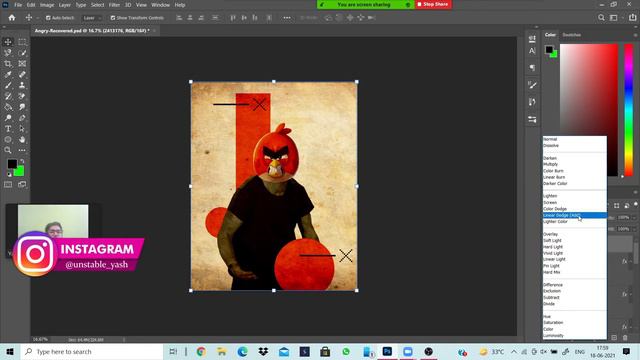
Task: Select the Pen tool
Action: (22, 118)
